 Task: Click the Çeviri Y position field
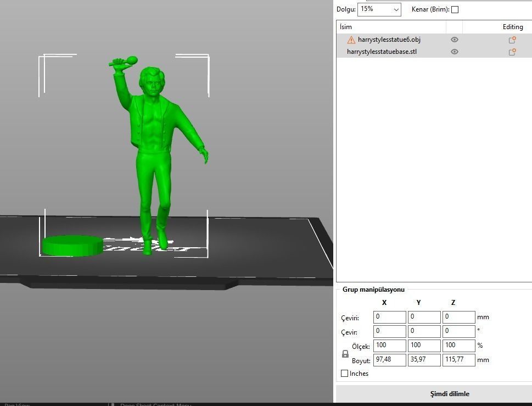pos(424,317)
